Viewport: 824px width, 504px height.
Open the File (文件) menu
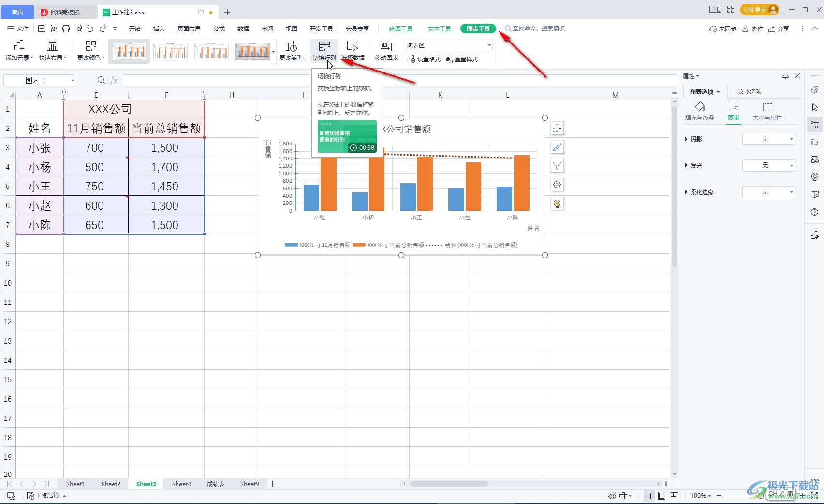18,29
